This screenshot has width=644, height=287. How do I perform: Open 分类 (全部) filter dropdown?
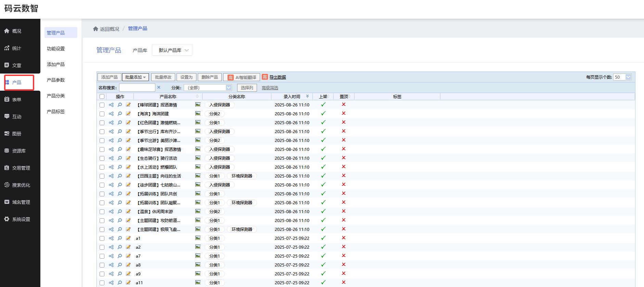(x=208, y=88)
